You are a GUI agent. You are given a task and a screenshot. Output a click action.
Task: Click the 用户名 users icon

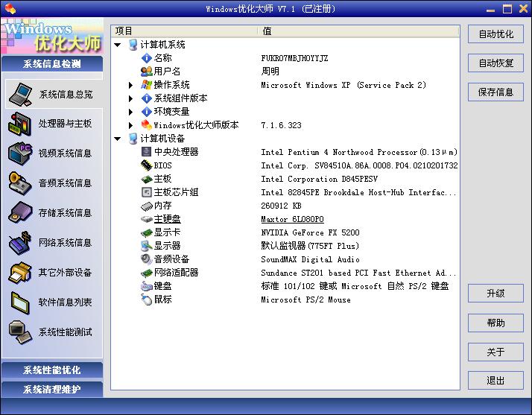point(146,72)
